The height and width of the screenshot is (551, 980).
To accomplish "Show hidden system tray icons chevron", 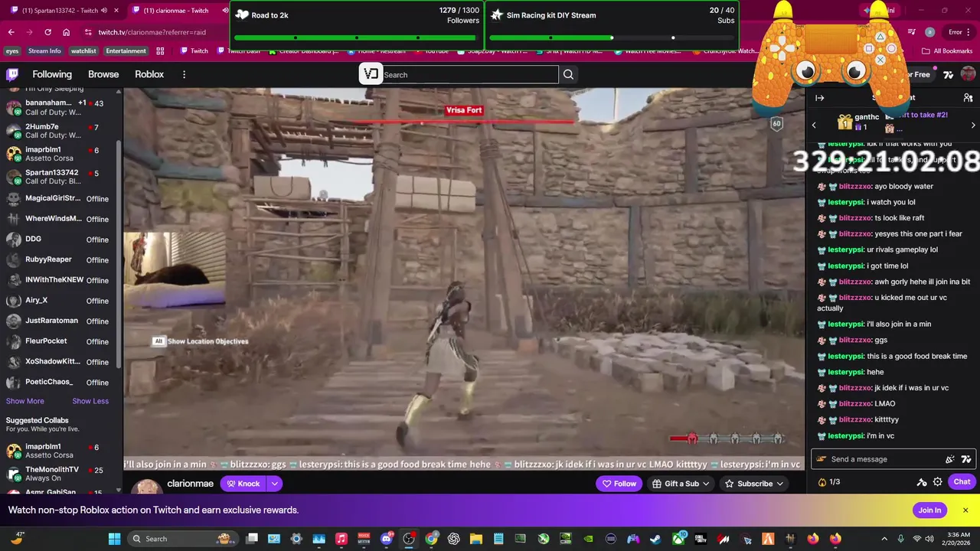I will click(884, 539).
